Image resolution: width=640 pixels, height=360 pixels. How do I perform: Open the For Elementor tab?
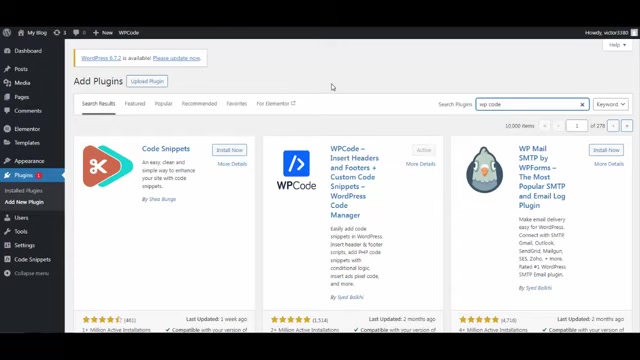[276, 104]
